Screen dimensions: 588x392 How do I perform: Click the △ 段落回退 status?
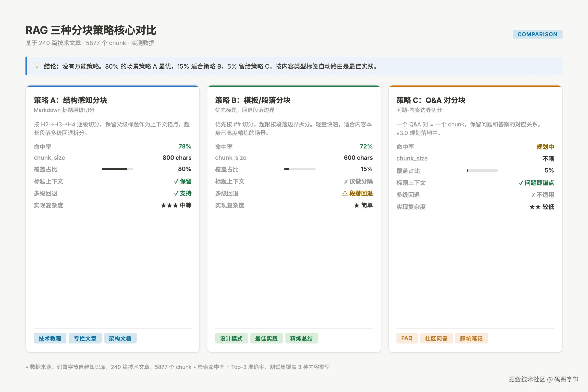click(357, 193)
